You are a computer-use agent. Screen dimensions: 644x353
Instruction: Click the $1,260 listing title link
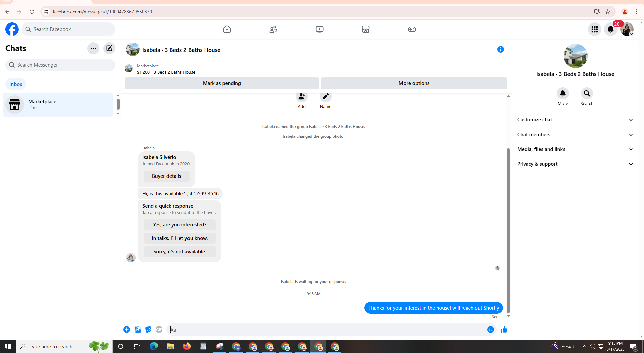pyautogui.click(x=166, y=72)
